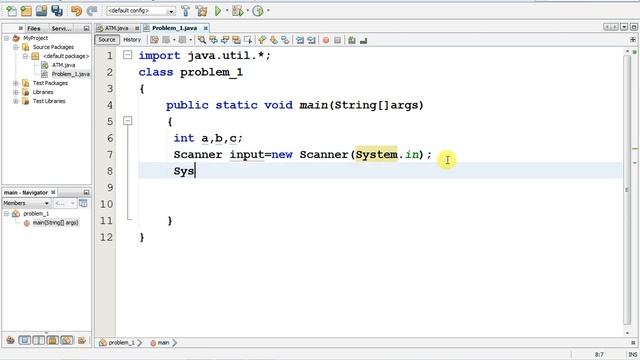Click the Debug Project icon

click(x=238, y=11)
